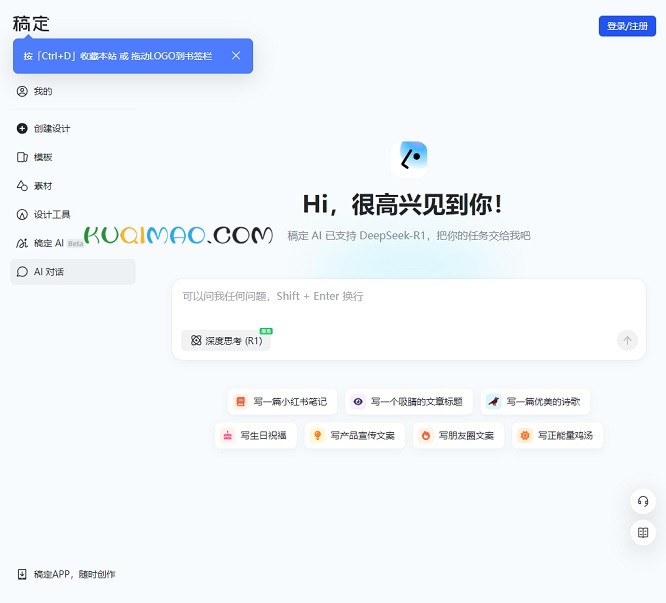Open 模板 in the sidebar
This screenshot has height=603, width=666.
click(73, 157)
